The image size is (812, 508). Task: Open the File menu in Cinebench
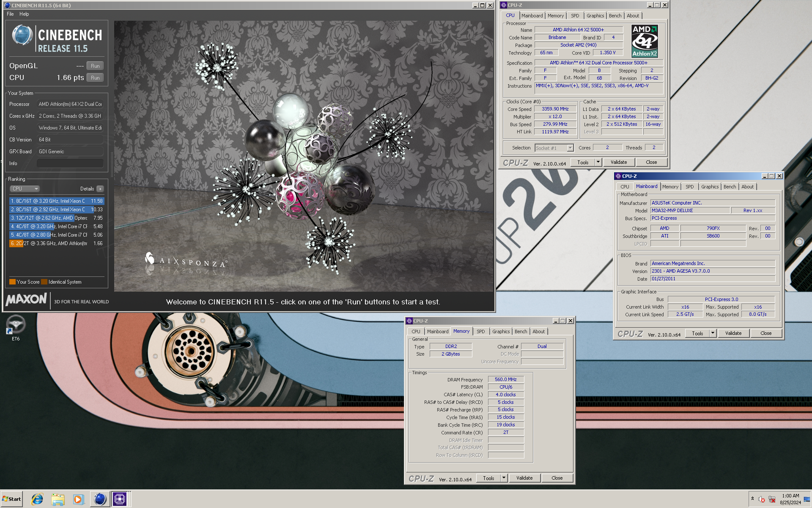point(10,14)
